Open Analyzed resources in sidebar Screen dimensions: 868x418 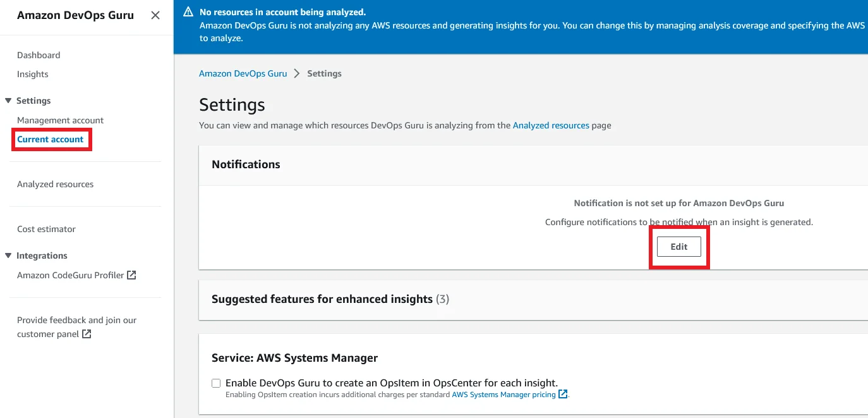pos(56,184)
